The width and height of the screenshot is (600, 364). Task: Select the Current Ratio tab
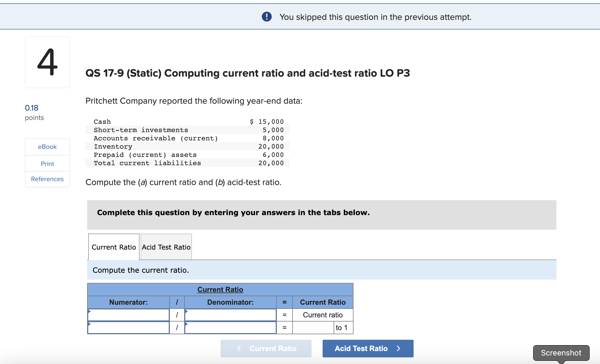pos(114,247)
